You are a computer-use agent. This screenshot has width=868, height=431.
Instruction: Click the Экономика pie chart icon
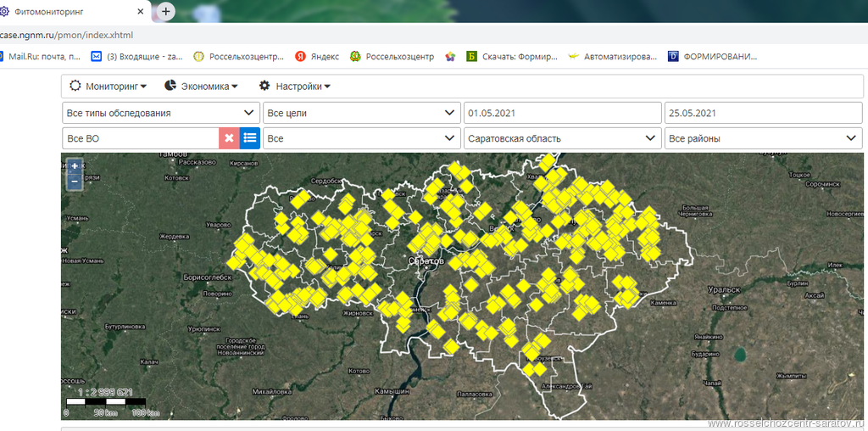(x=170, y=86)
